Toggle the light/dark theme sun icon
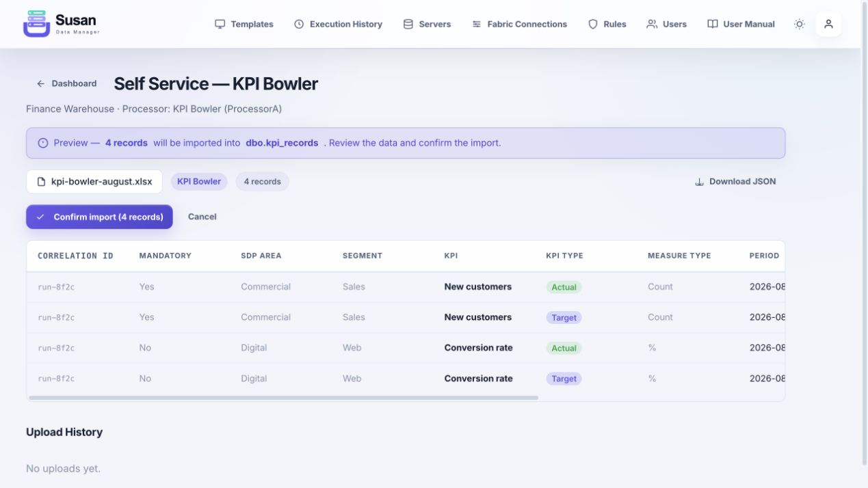868x488 pixels. (x=799, y=24)
